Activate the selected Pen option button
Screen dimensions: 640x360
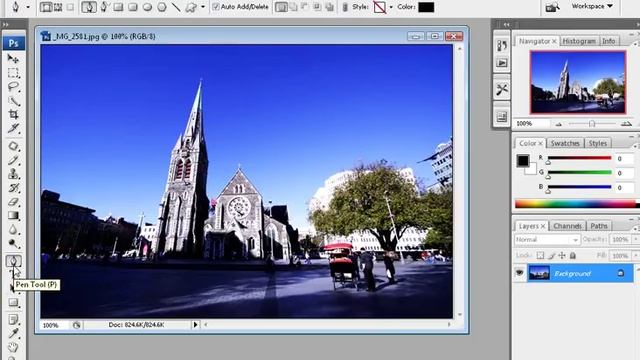coord(89,7)
